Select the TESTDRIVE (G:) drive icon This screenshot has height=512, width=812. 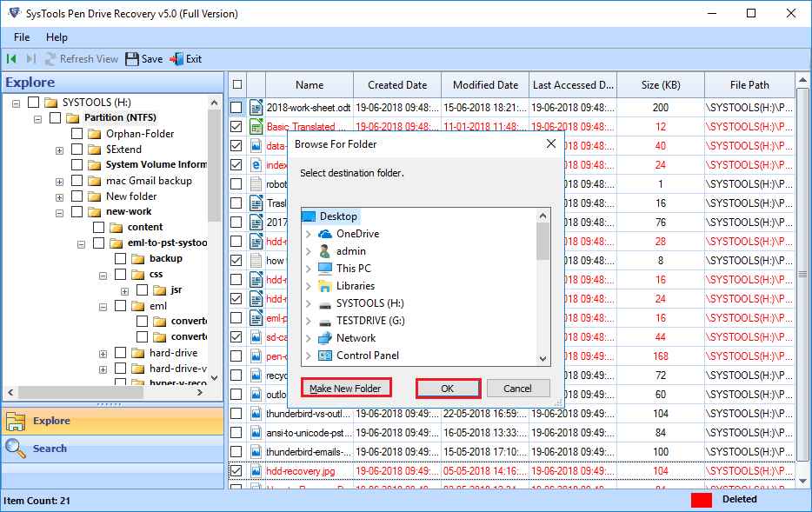pyautogui.click(x=324, y=322)
